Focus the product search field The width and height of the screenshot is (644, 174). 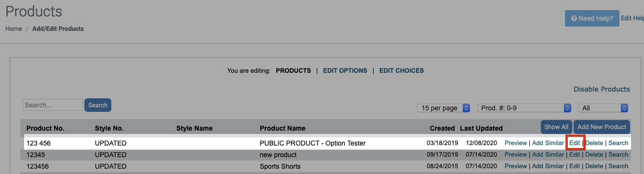[53, 105]
